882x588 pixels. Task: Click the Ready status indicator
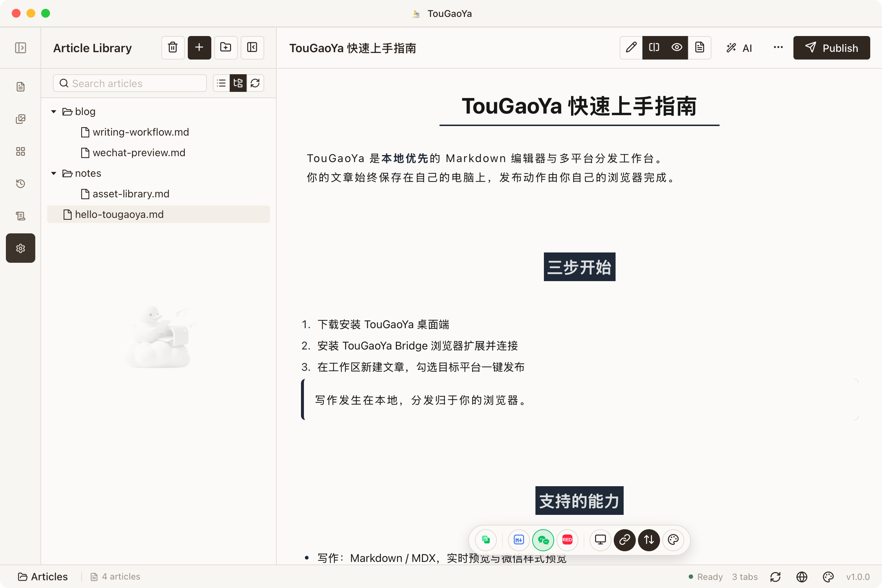[706, 577]
